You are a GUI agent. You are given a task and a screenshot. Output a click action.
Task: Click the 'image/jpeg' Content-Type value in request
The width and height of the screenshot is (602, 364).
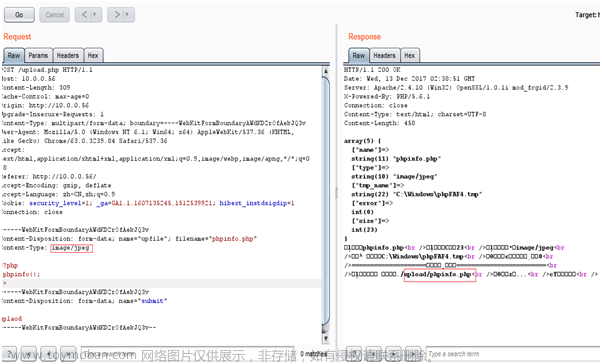71,248
